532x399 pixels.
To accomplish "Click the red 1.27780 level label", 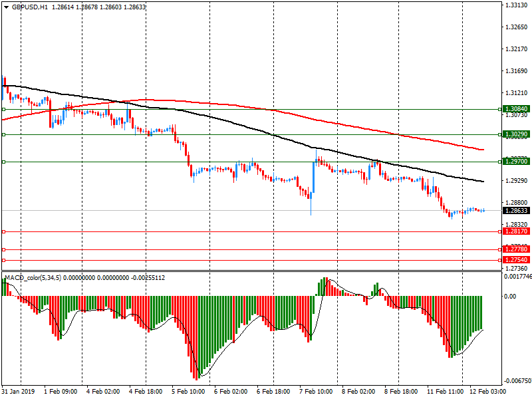I will coord(516,249).
